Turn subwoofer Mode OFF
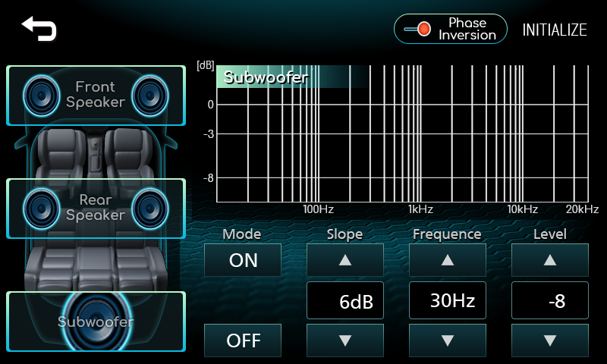The width and height of the screenshot is (607, 364). 243,340
